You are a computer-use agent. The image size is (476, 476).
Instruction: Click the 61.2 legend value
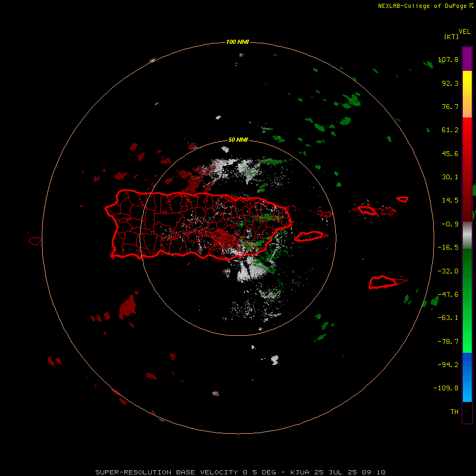(x=450, y=130)
